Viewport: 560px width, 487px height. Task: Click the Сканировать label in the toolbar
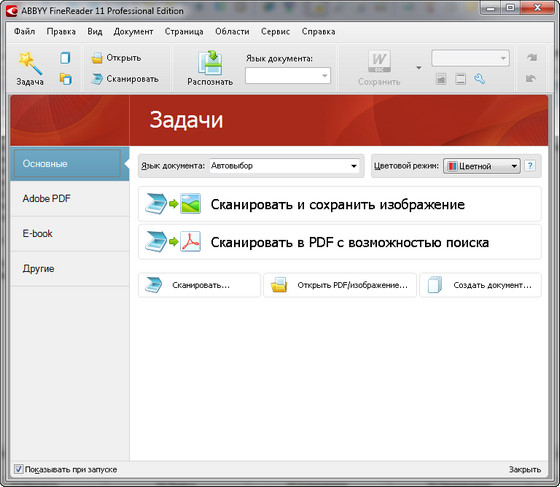[x=132, y=79]
